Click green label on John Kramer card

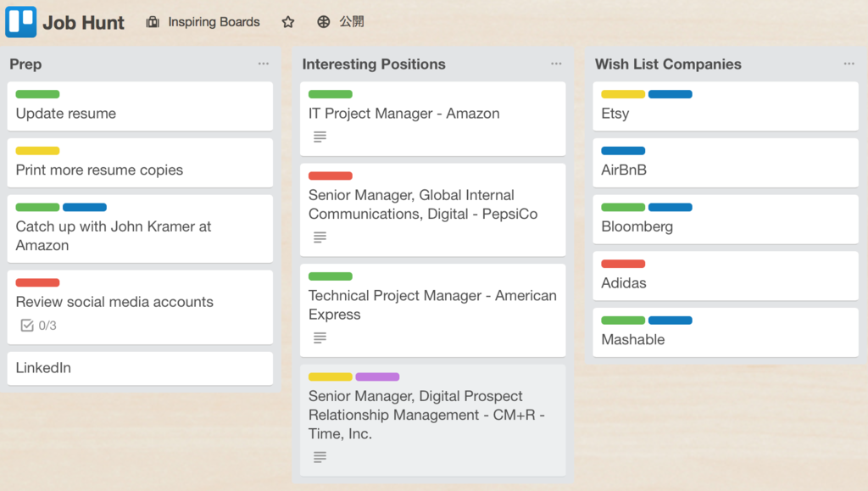click(37, 207)
